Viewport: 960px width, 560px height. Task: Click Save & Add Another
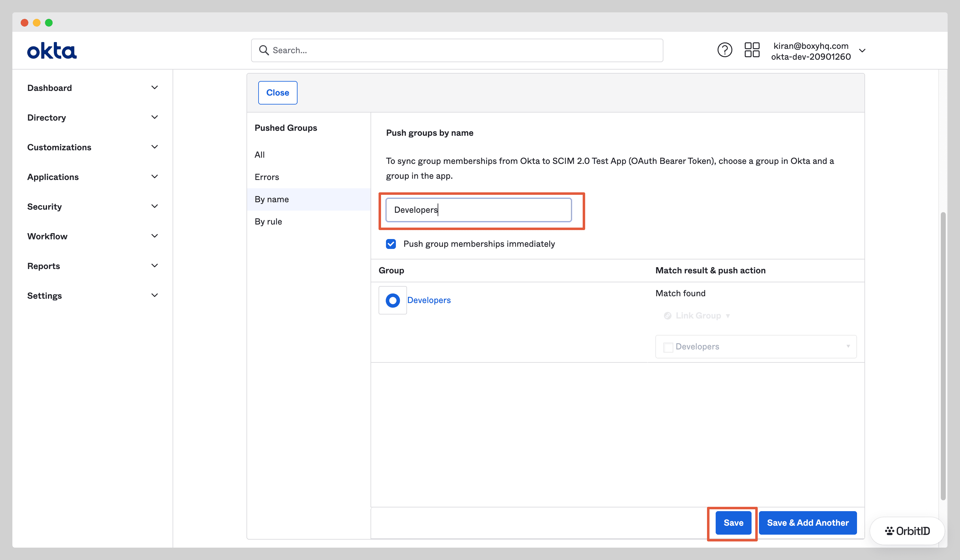tap(808, 523)
